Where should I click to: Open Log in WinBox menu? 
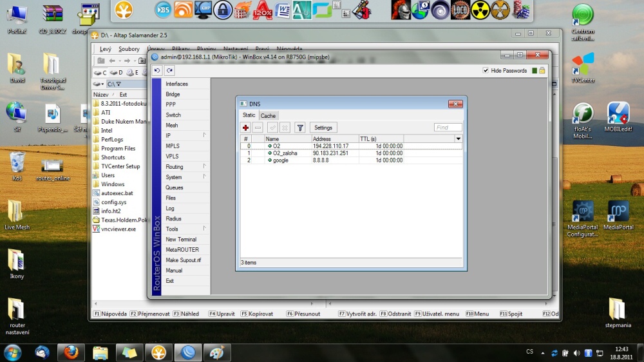pyautogui.click(x=170, y=208)
